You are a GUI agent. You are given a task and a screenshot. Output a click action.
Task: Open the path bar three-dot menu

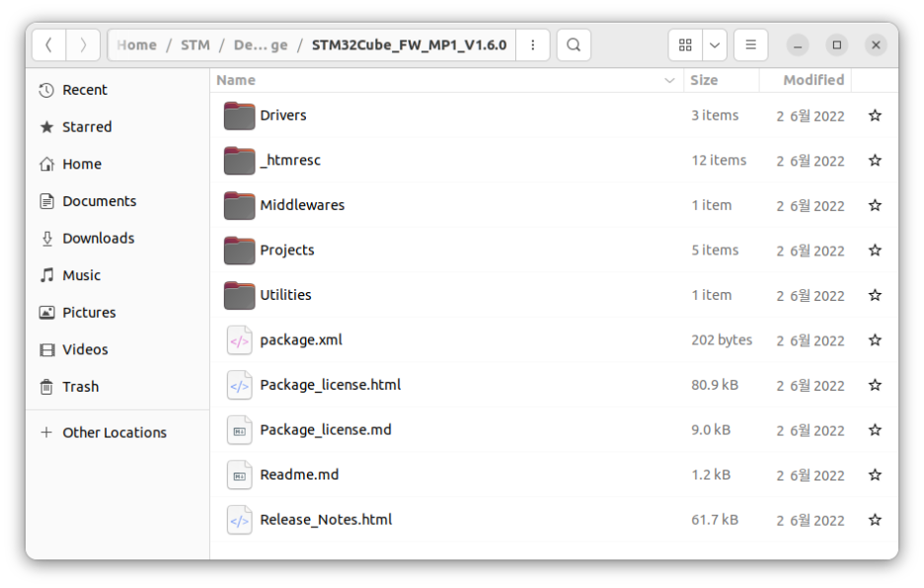533,44
